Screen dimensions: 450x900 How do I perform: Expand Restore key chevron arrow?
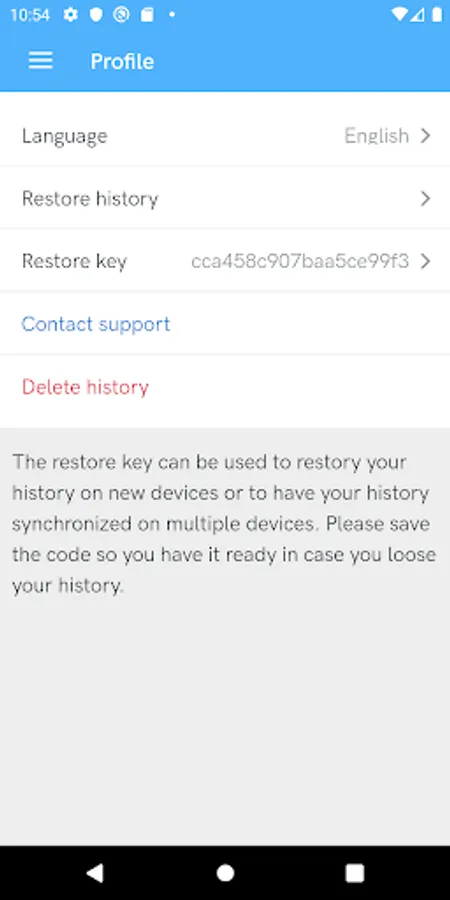[x=425, y=262]
